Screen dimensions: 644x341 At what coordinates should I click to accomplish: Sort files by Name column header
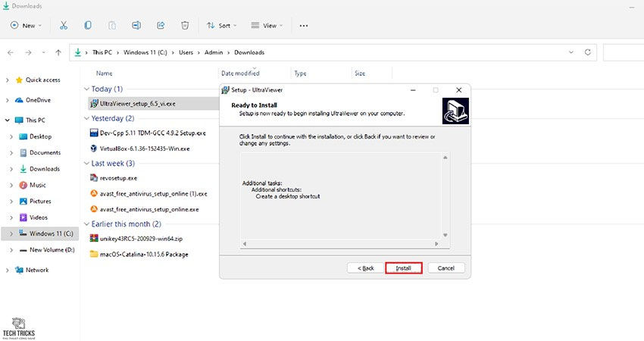pyautogui.click(x=104, y=74)
